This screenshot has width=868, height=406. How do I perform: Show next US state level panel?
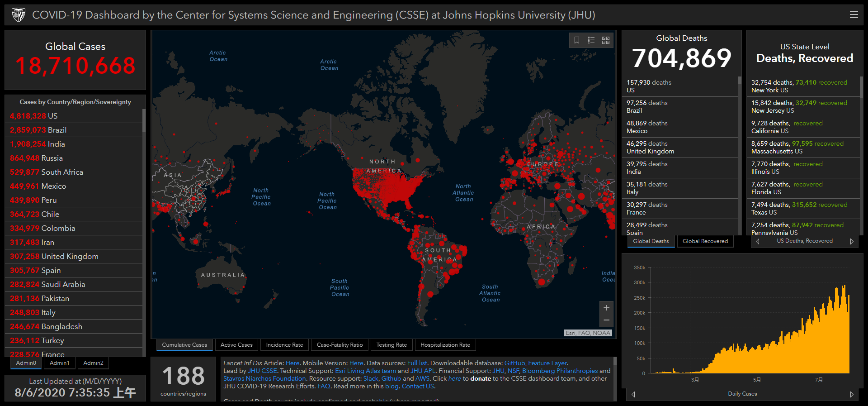pos(852,241)
